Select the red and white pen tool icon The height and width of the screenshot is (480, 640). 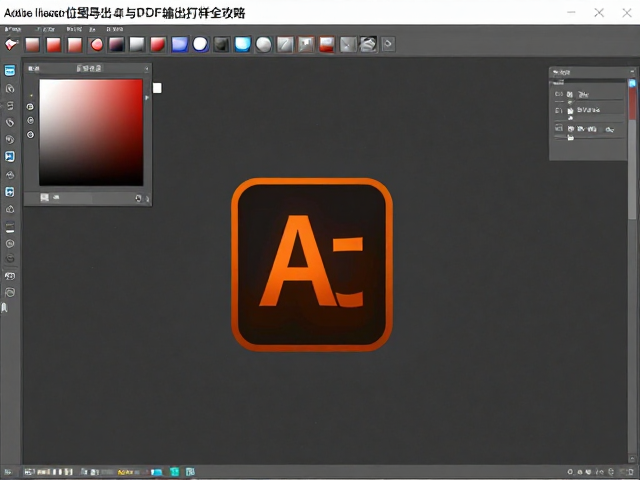11,44
